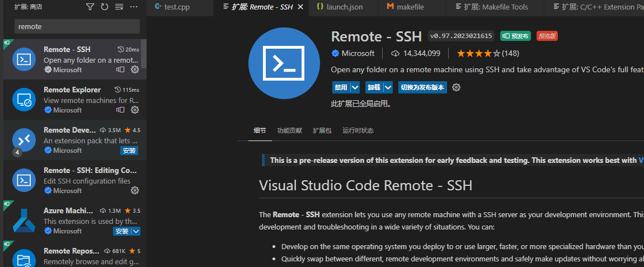Open manage gear for Remote - SSH: Editing item
Viewport: 644px width, 267px height.
tap(135, 190)
